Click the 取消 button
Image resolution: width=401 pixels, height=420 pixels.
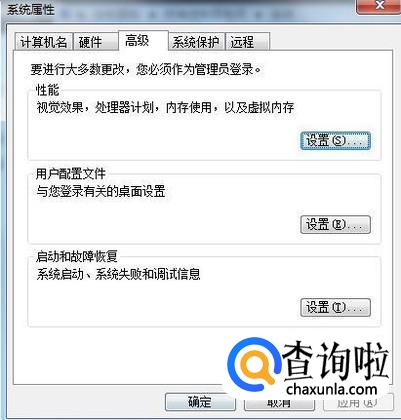279,402
